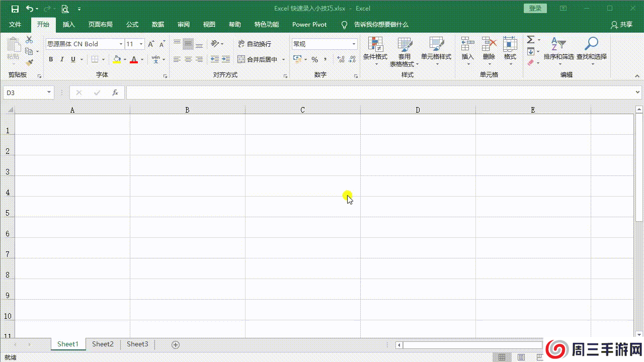Screen dimensions: 644x362
Task: Toggle 自动换行 wrap text
Action: (x=255, y=44)
